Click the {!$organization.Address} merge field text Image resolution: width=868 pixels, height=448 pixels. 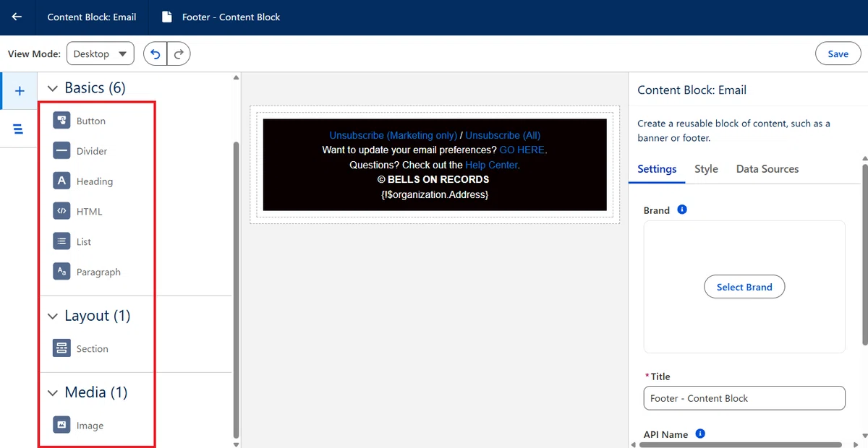(x=435, y=194)
